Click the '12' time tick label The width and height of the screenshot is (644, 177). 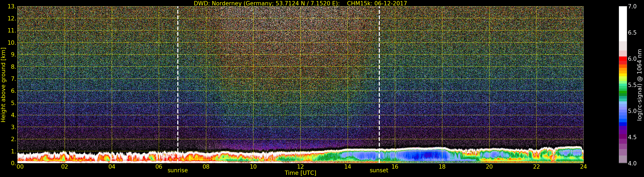(300, 166)
